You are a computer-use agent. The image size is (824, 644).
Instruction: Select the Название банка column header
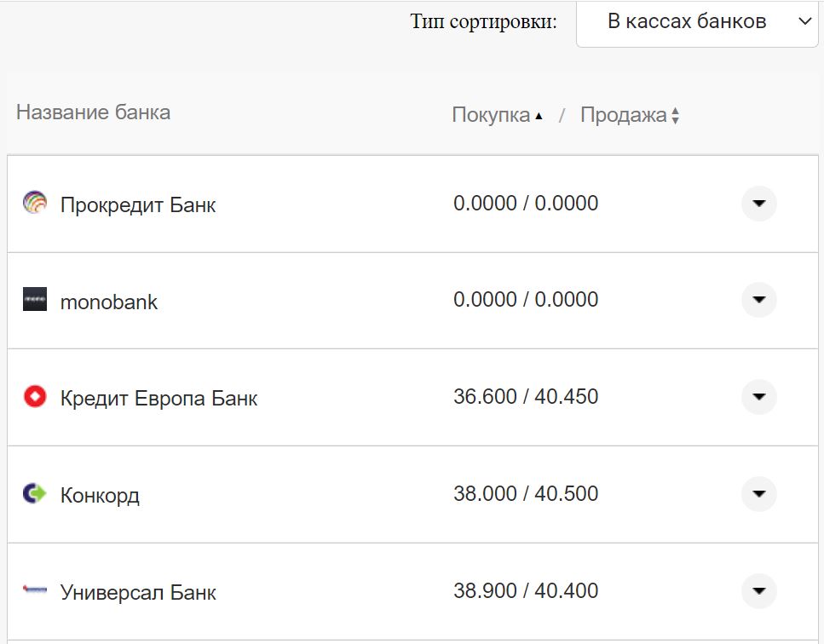pyautogui.click(x=94, y=112)
